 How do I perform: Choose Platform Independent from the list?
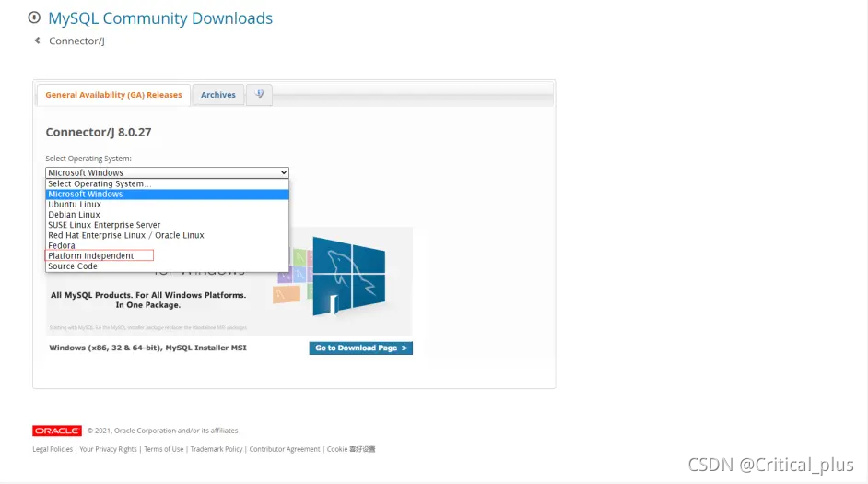(x=91, y=255)
